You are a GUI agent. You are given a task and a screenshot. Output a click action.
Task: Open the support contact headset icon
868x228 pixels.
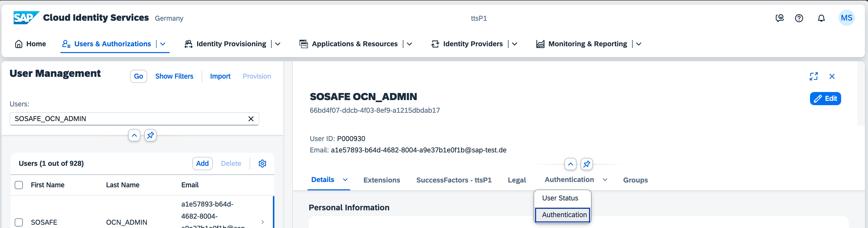(779, 18)
